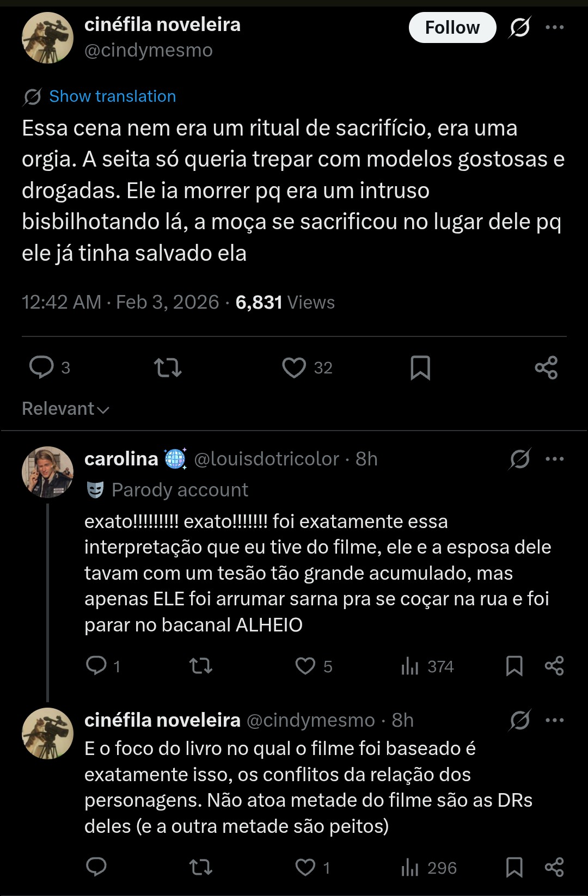588x896 pixels.
Task: Open the Relevant replies sort dropdown
Action: pos(65,409)
